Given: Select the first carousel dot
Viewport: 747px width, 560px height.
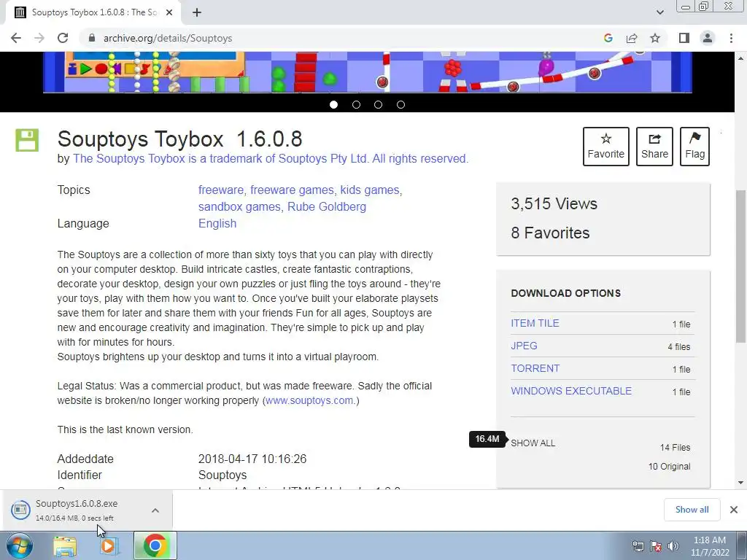Looking at the screenshot, I should pyautogui.click(x=334, y=105).
